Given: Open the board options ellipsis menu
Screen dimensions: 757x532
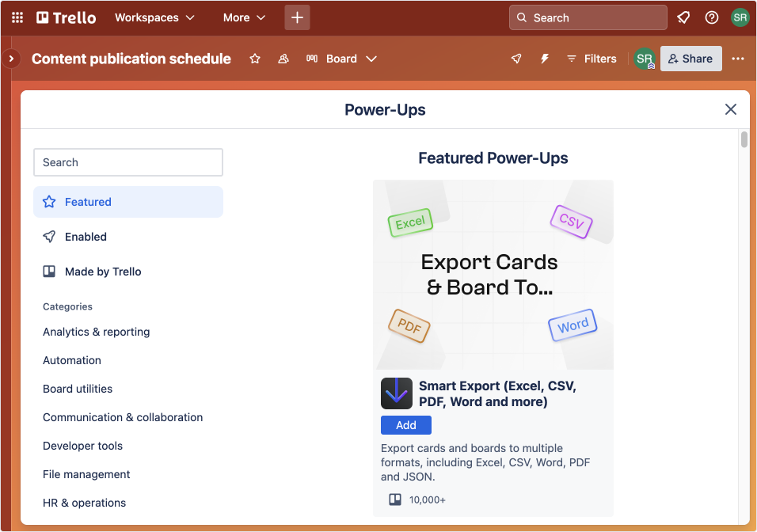Looking at the screenshot, I should (738, 59).
